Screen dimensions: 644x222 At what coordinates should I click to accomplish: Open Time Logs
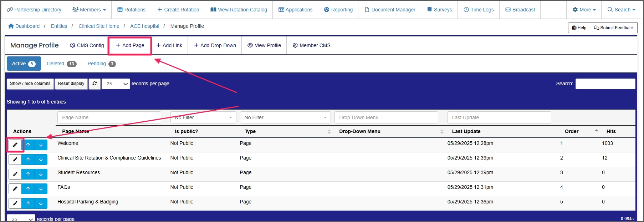click(x=479, y=10)
